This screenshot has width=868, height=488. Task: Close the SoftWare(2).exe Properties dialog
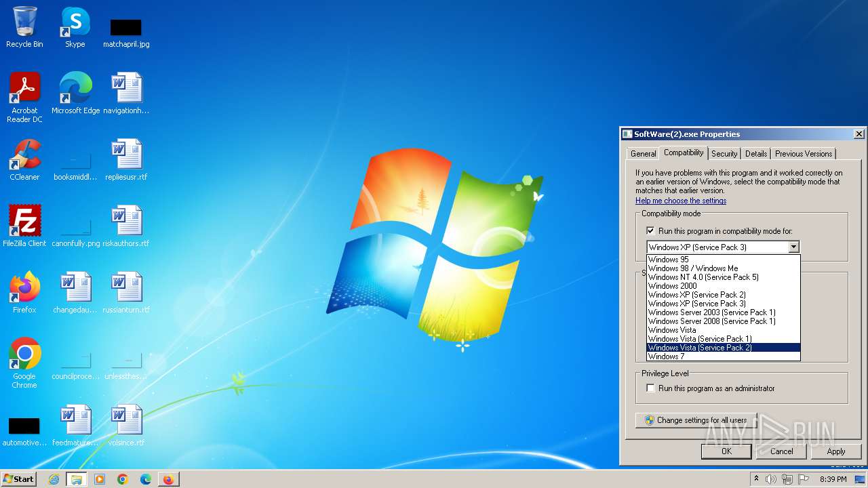pos(859,134)
